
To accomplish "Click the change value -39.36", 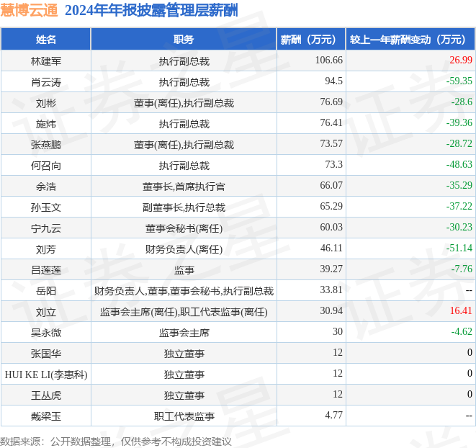I will (459, 122).
